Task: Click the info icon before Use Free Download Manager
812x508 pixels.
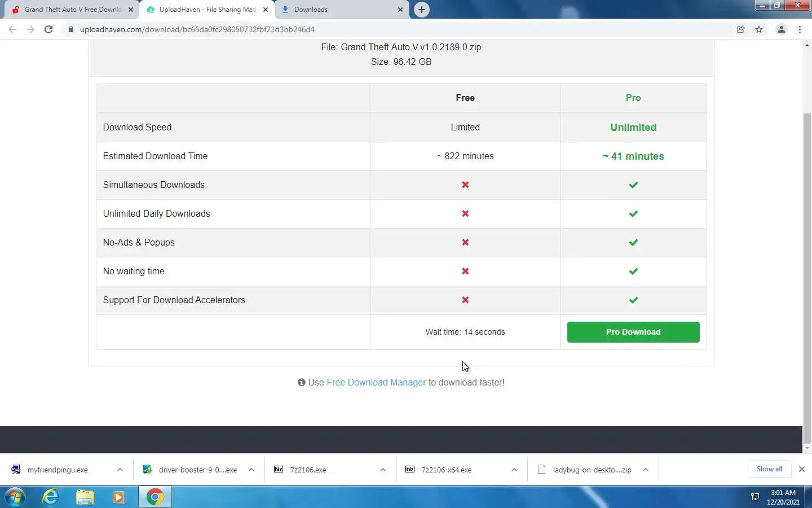Action: (302, 382)
